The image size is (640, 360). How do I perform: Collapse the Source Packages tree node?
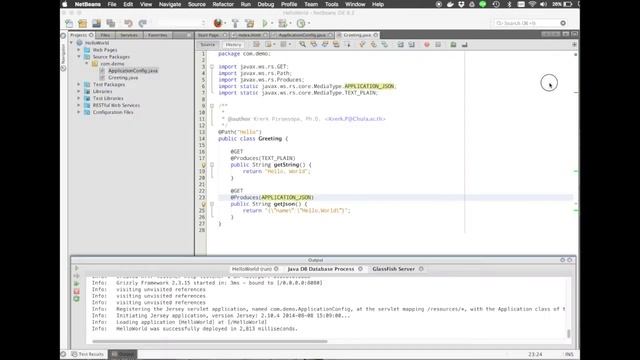[x=79, y=57]
